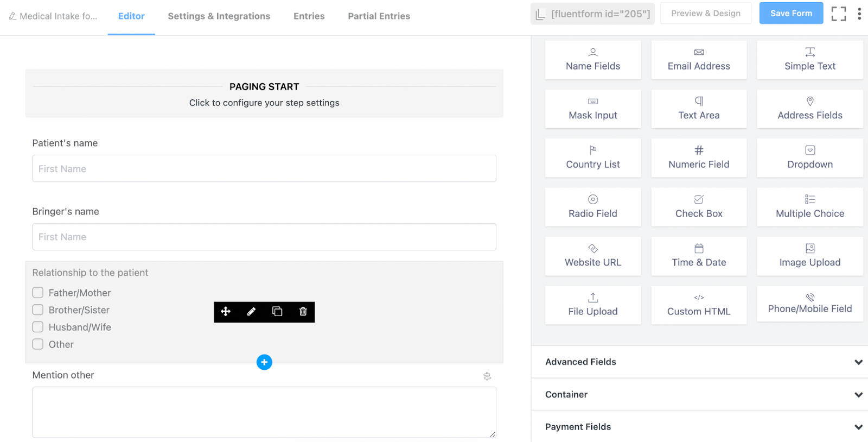Click conditional logic icon beside Mention other
868x442 pixels.
click(x=487, y=376)
